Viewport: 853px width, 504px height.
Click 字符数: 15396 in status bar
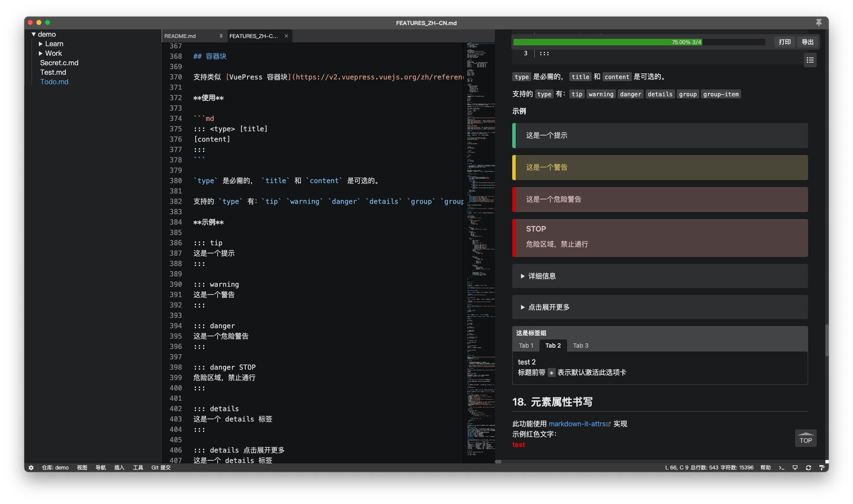(x=737, y=467)
